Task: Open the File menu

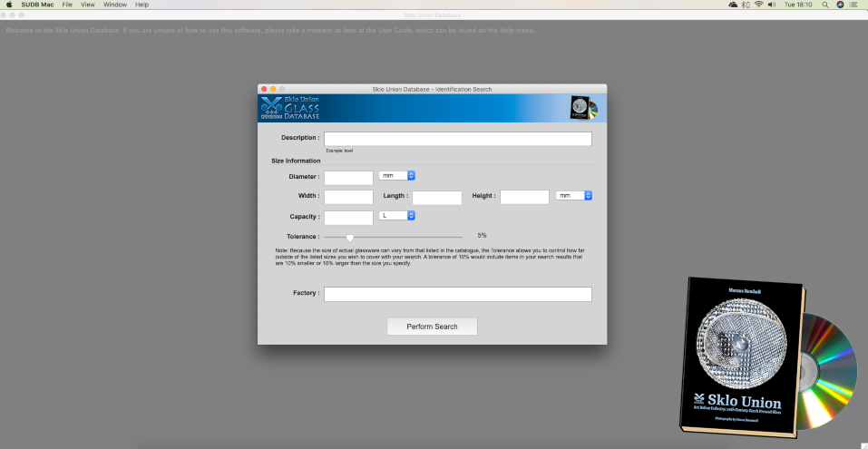Action: click(67, 5)
